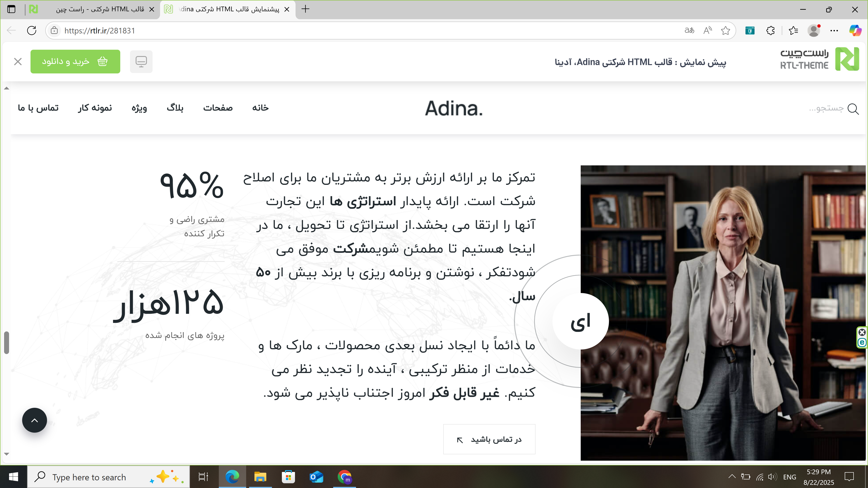Click the vertical page scrollbar thumb

6,343
